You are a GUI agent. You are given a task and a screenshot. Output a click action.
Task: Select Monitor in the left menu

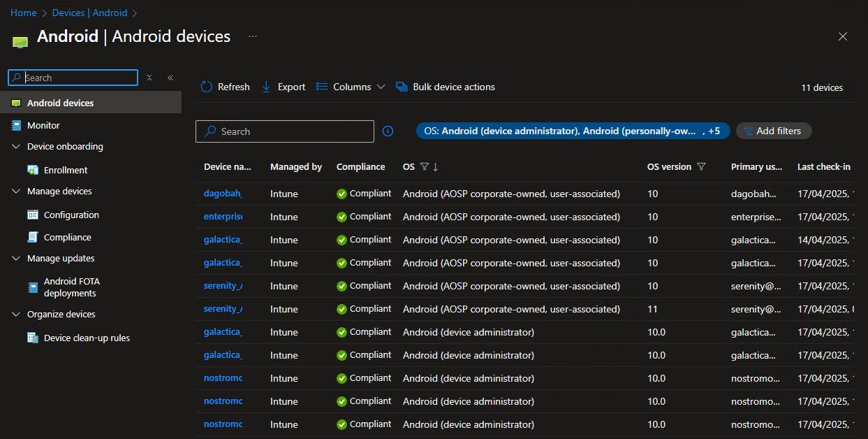tap(43, 125)
